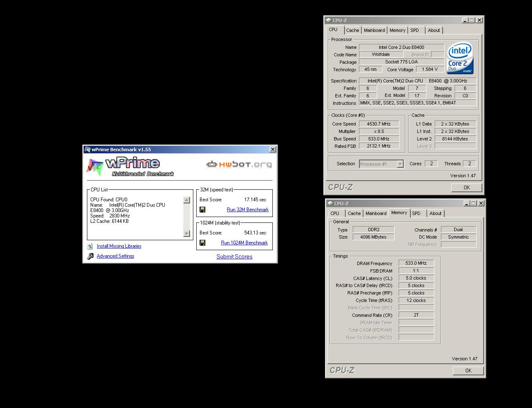
Task: Open the Advanced Settings link
Action: coord(116,256)
